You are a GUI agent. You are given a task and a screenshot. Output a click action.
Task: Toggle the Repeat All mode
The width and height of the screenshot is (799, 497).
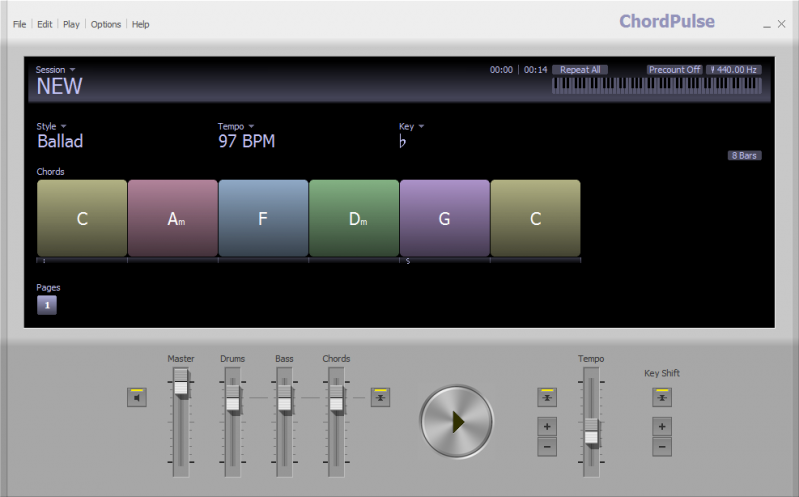coord(580,70)
